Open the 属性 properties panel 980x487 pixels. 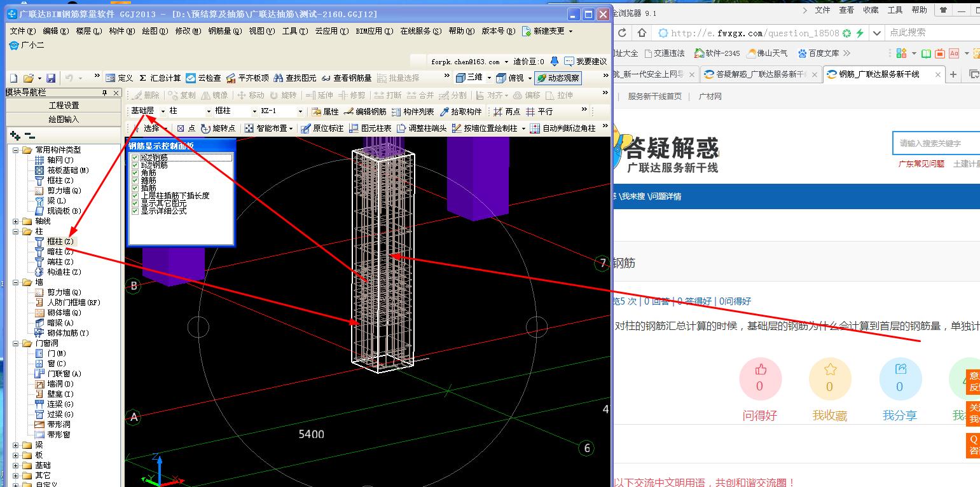325,111
